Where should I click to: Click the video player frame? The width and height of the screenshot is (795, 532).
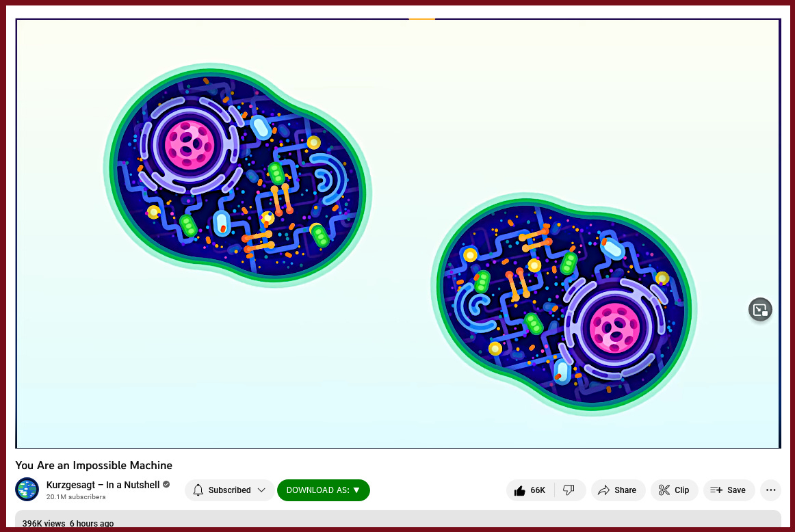click(x=398, y=234)
